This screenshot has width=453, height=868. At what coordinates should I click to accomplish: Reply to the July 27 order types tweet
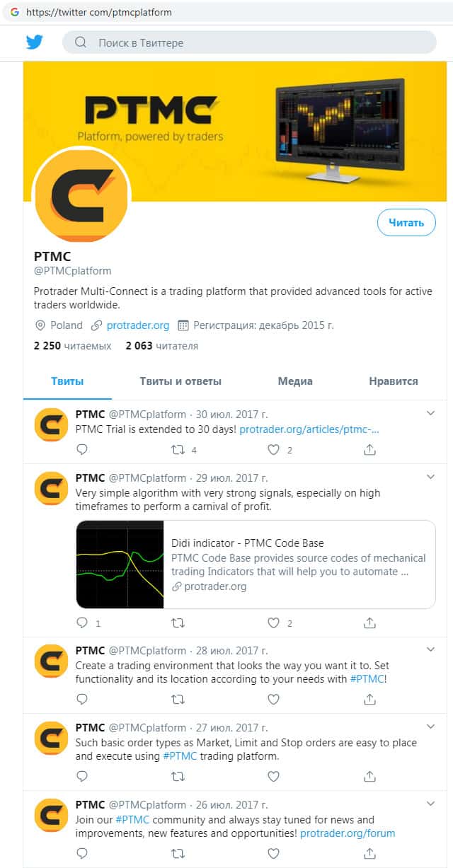tap(82, 776)
